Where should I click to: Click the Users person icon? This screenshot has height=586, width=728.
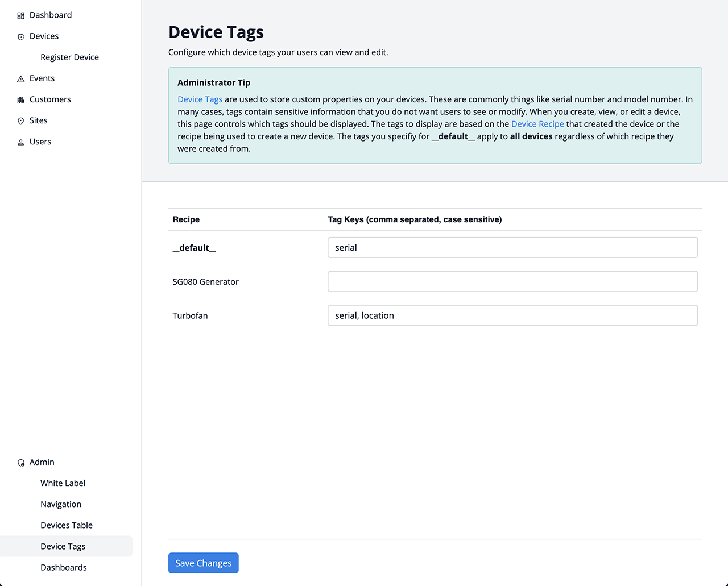pos(21,142)
